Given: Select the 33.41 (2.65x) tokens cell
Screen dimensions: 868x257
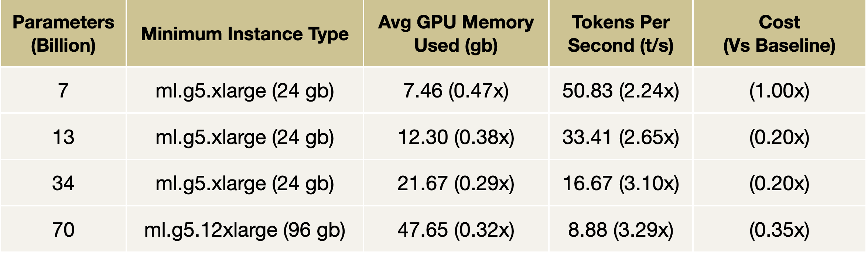Looking at the screenshot, I should coord(621,137).
